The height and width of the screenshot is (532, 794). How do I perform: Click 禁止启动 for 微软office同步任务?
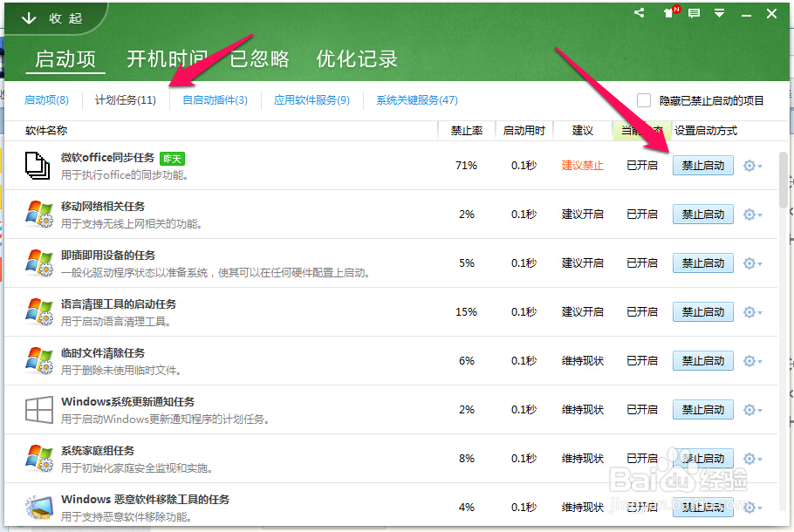tap(702, 165)
